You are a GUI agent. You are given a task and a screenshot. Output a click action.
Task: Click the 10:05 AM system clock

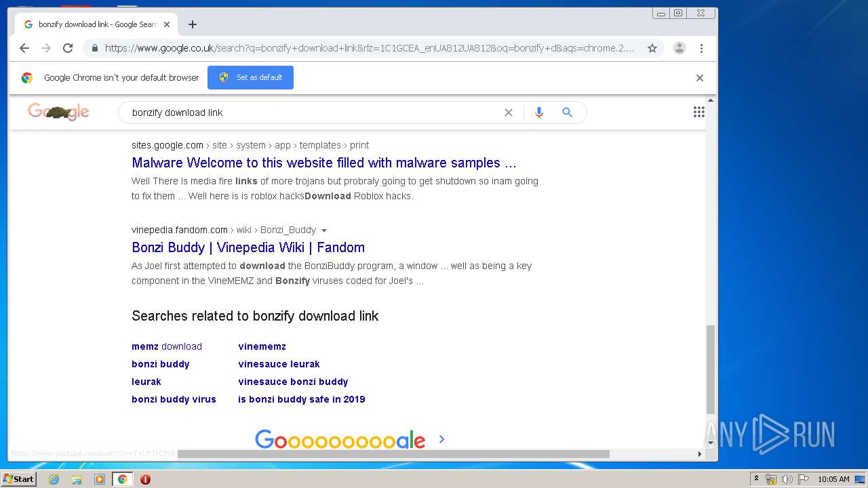[833, 479]
